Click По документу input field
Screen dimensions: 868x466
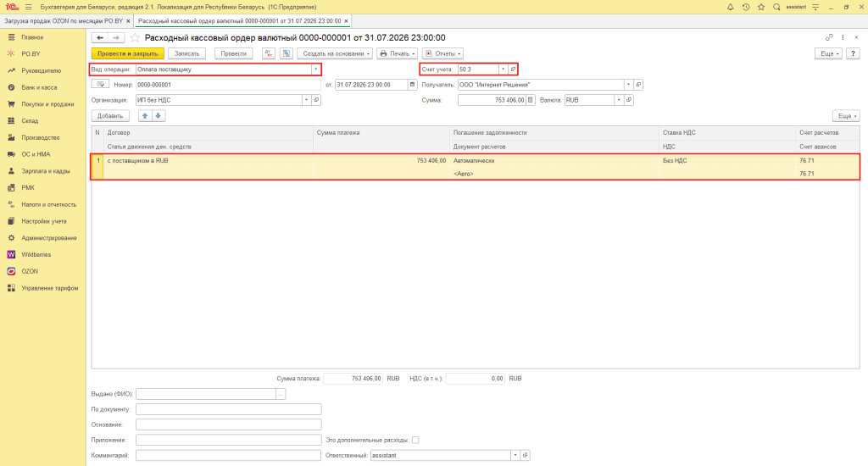[x=229, y=409]
